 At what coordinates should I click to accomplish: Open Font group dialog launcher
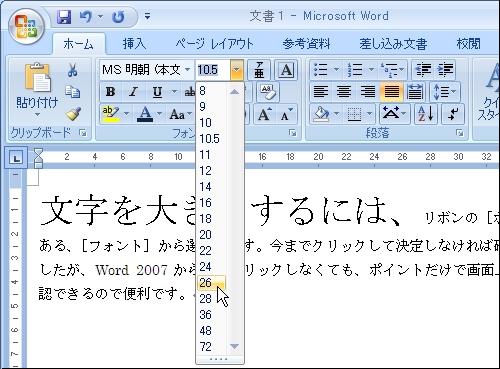[x=293, y=133]
